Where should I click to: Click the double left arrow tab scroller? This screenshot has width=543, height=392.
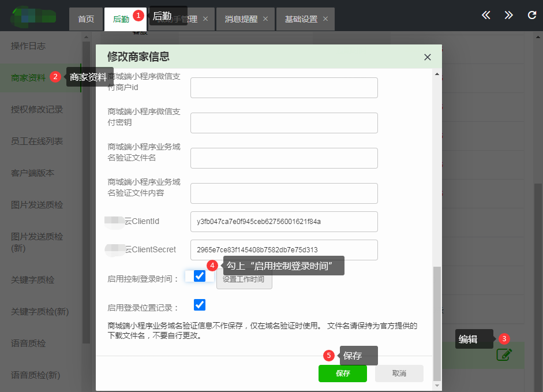[486, 16]
